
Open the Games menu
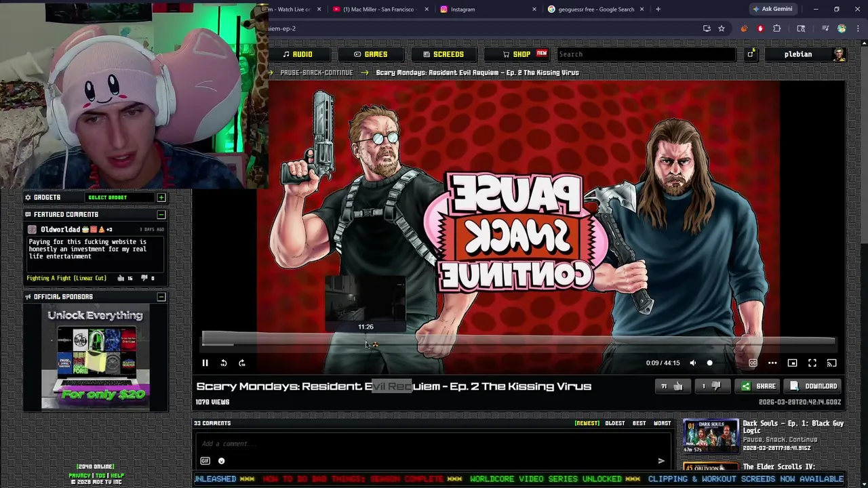[x=370, y=54]
